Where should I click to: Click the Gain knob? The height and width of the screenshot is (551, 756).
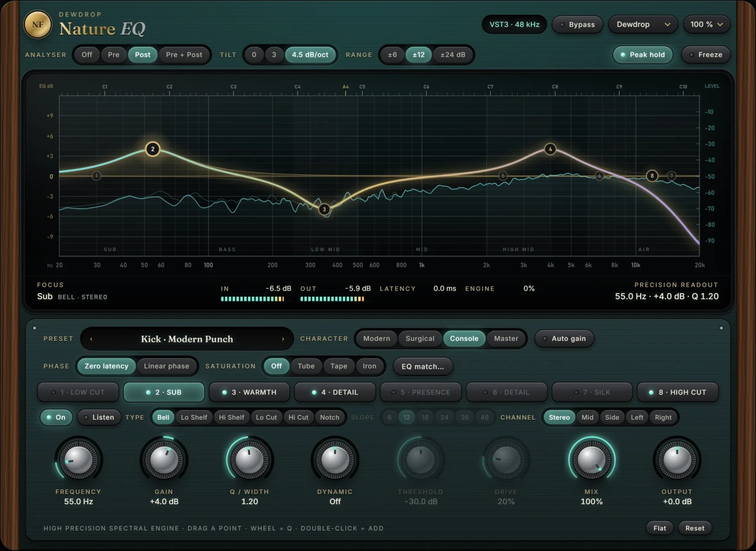(x=164, y=460)
